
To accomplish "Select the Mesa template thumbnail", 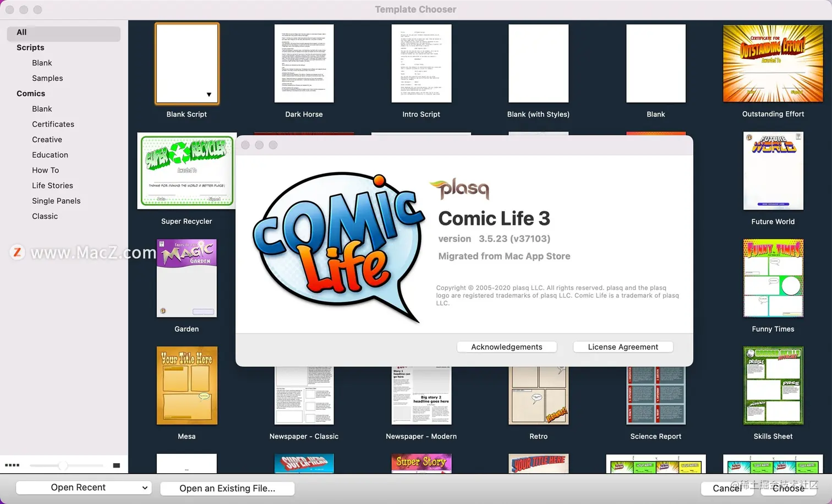I will (187, 385).
